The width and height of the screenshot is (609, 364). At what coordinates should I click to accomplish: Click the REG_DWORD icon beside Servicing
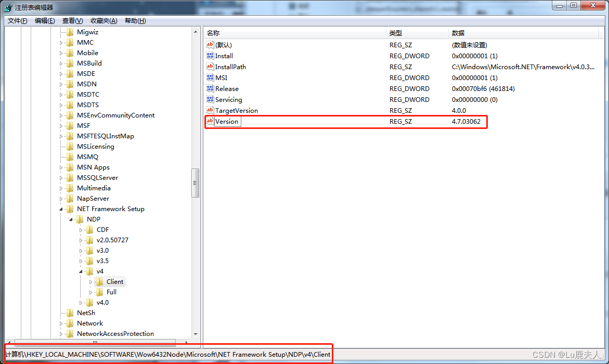(x=210, y=99)
